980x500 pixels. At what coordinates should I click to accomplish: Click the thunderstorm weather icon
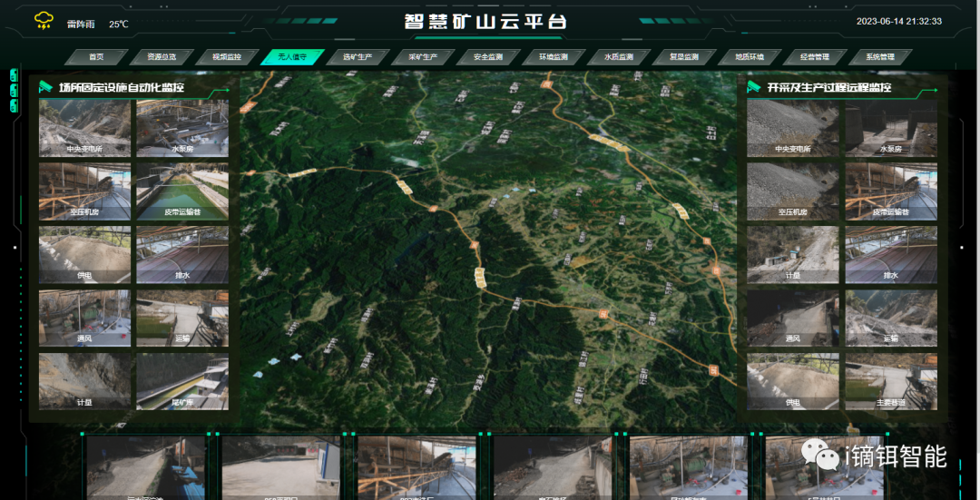click(x=44, y=21)
